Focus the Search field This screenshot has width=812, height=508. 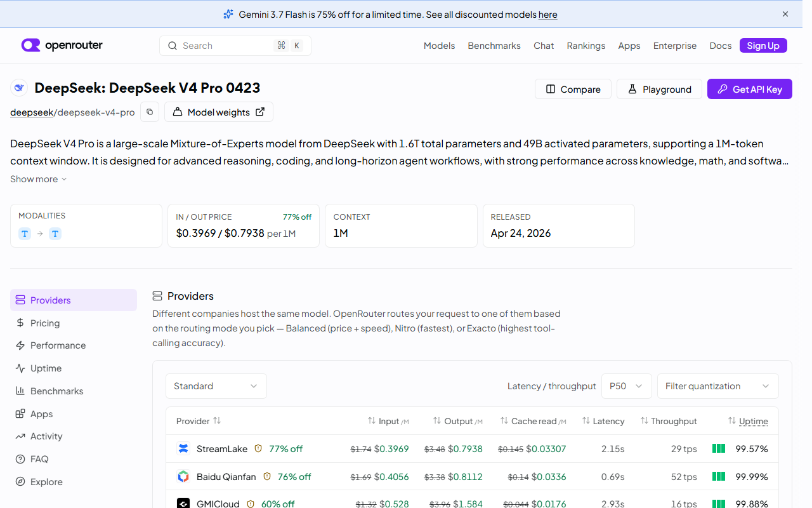235,46
